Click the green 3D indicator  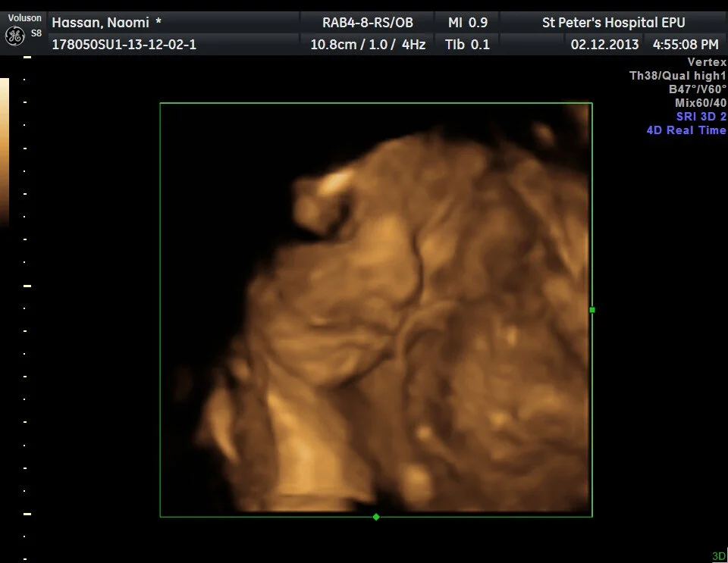[719, 556]
